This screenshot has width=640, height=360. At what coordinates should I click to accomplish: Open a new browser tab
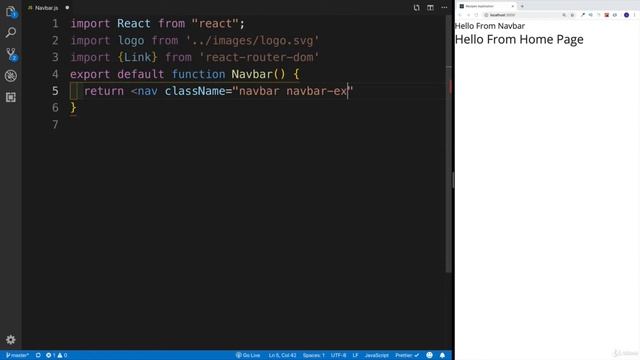tap(522, 6)
